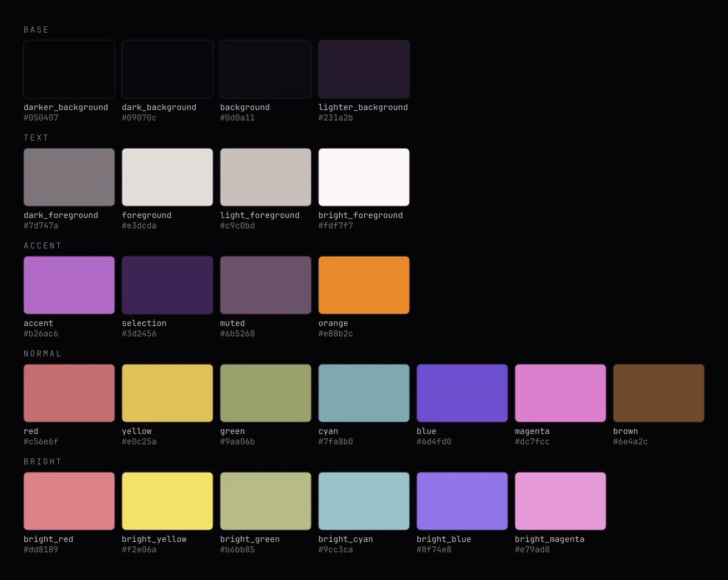Choose the bright_cyan swatch
The width and height of the screenshot is (728, 580).
(364, 501)
